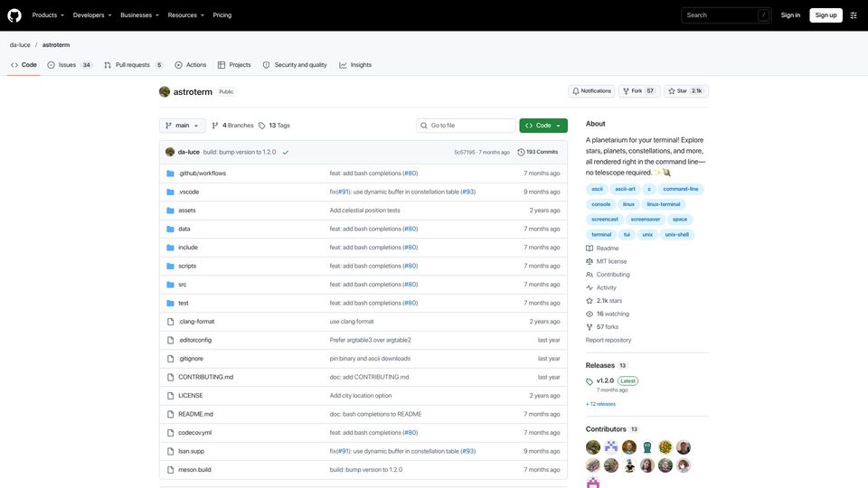Open the .github/workflows folder icon
Screen dimensions: 868x488
[x=171, y=174]
